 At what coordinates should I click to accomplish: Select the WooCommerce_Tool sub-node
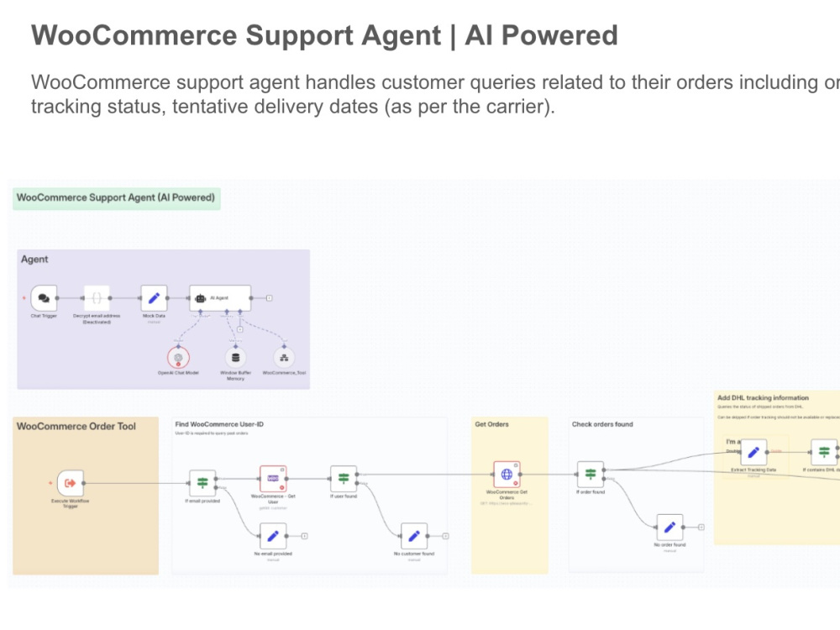[284, 357]
